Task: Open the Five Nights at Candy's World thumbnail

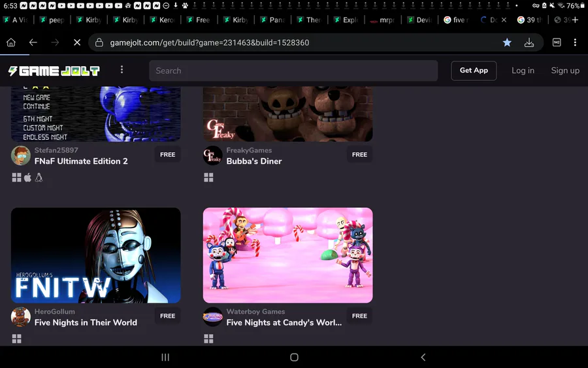Action: click(x=287, y=255)
